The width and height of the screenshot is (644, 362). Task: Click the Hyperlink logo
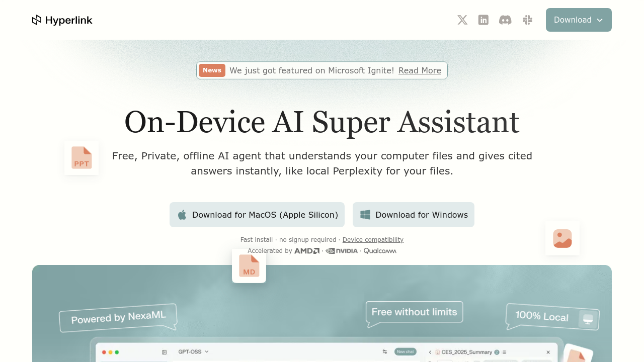point(62,20)
